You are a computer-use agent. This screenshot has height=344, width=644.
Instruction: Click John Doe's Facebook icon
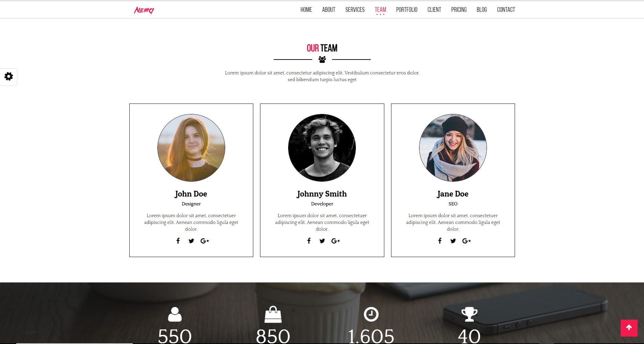pyautogui.click(x=178, y=241)
